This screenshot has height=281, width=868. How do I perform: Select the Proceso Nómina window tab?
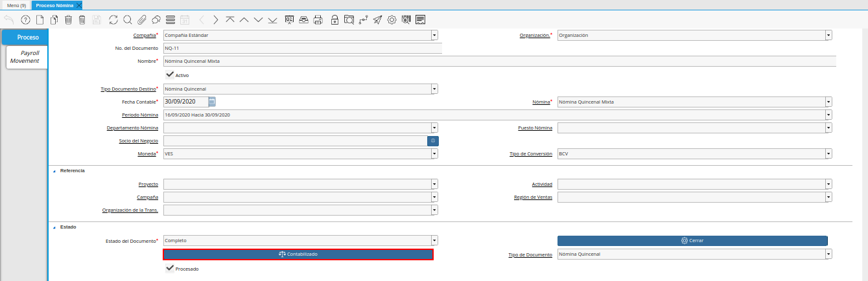click(54, 5)
